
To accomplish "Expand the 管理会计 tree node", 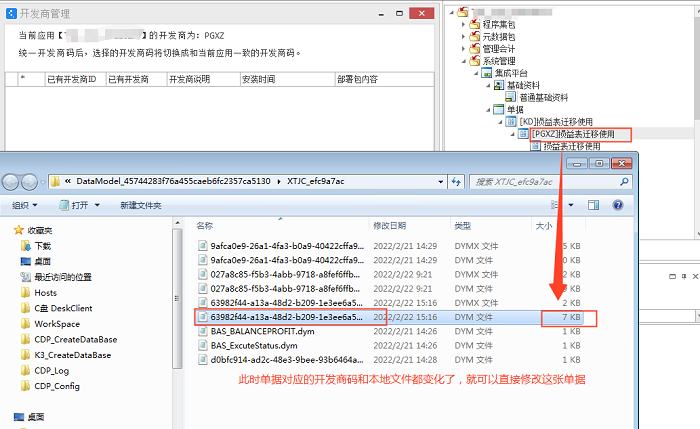I will pos(461,47).
